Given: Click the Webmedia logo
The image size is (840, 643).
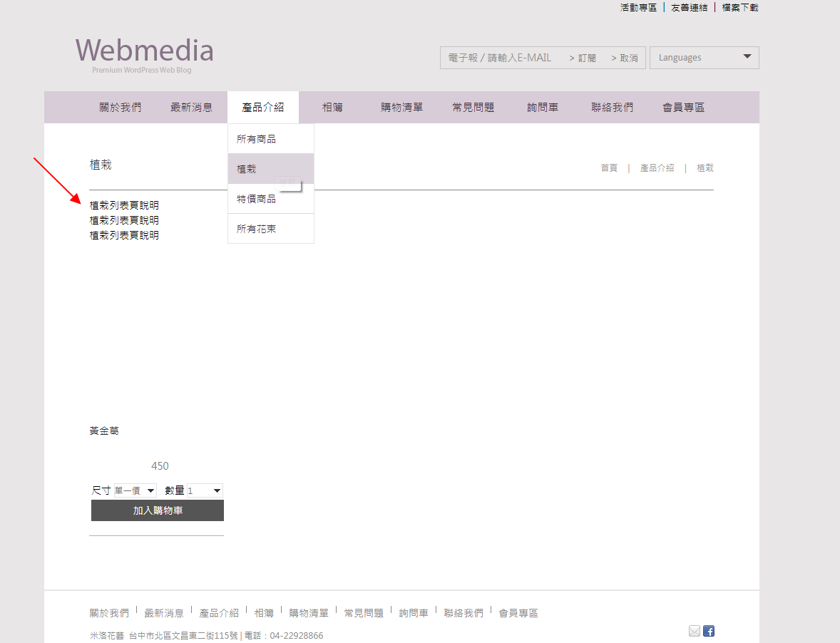Looking at the screenshot, I should click(x=144, y=53).
